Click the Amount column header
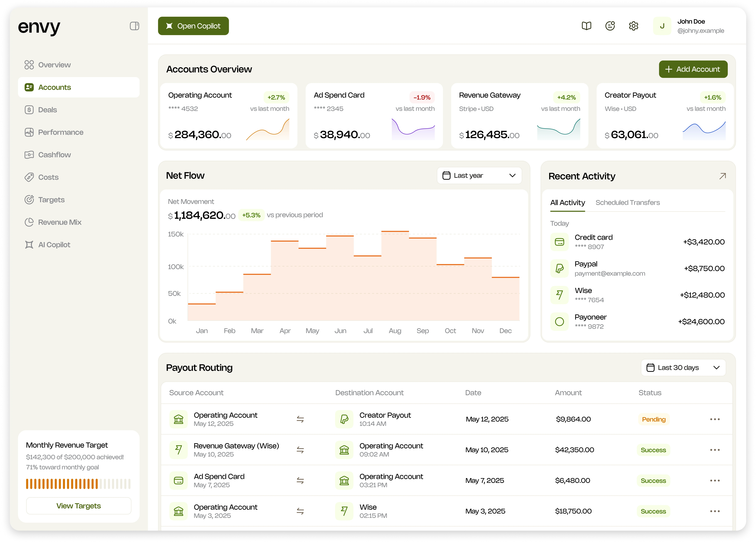756x543 pixels. (x=568, y=392)
